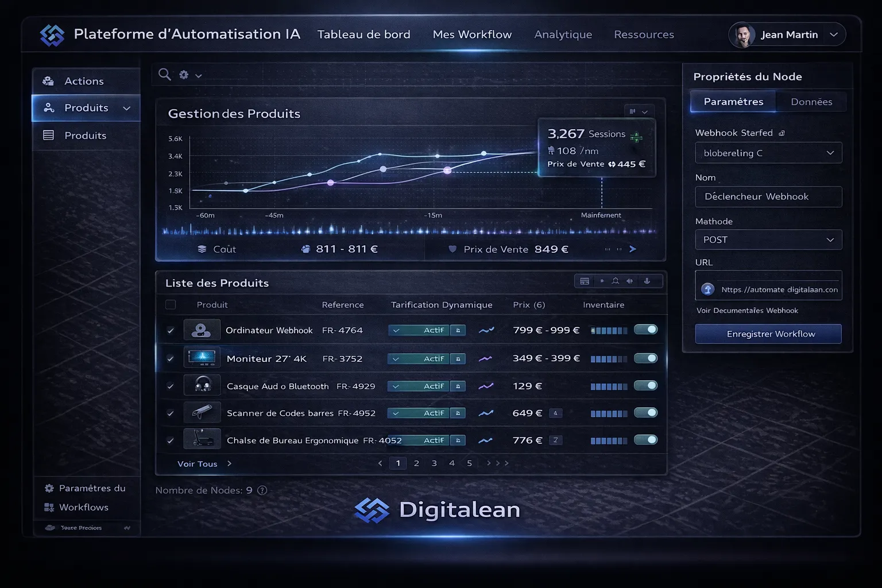
Task: Toggle inventory switch for Ordinateur Webhook row
Action: [646, 330]
